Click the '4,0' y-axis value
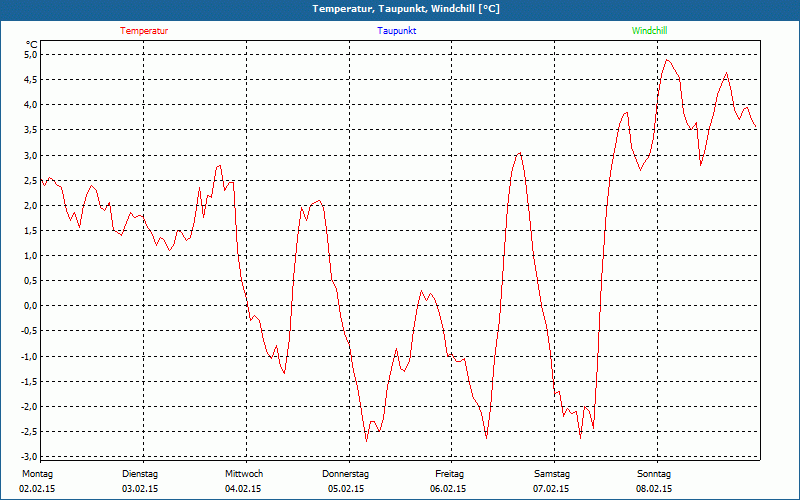800x500 pixels. click(31, 105)
